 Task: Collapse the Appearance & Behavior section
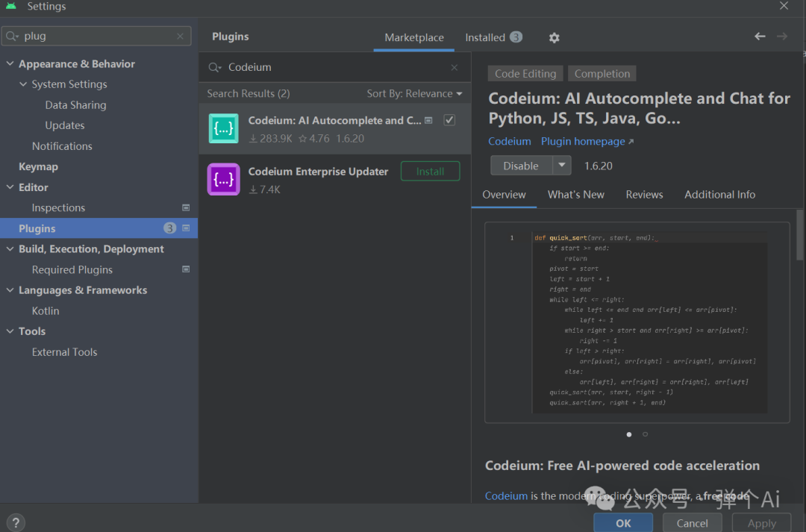pos(10,63)
